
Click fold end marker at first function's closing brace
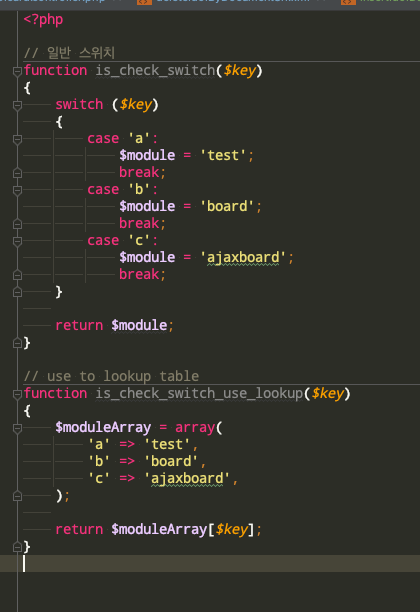point(17,343)
